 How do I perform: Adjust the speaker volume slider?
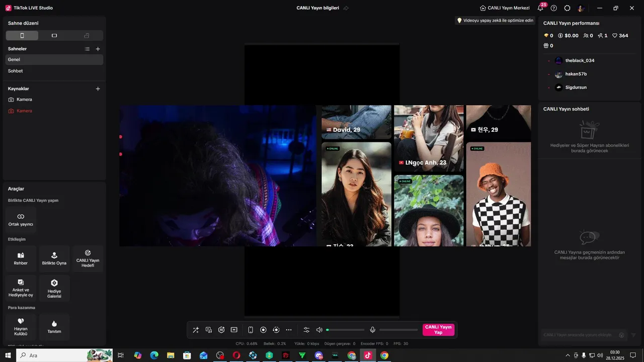[345, 330]
